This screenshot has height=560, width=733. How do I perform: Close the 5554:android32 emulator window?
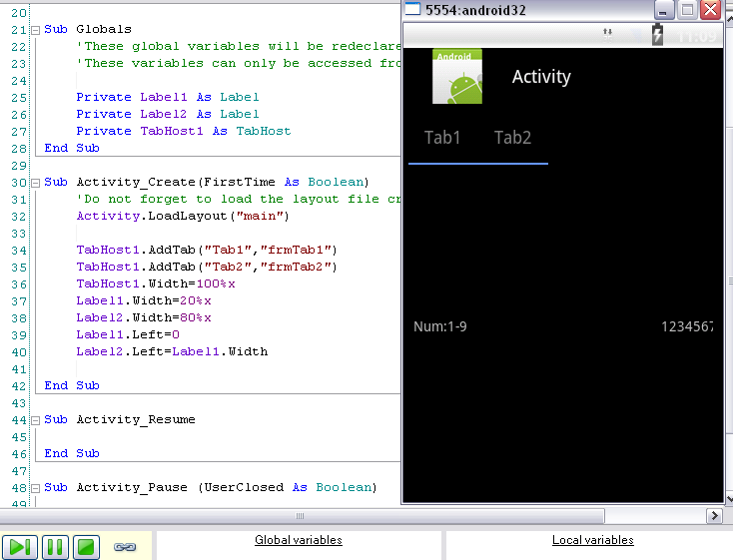tap(711, 10)
